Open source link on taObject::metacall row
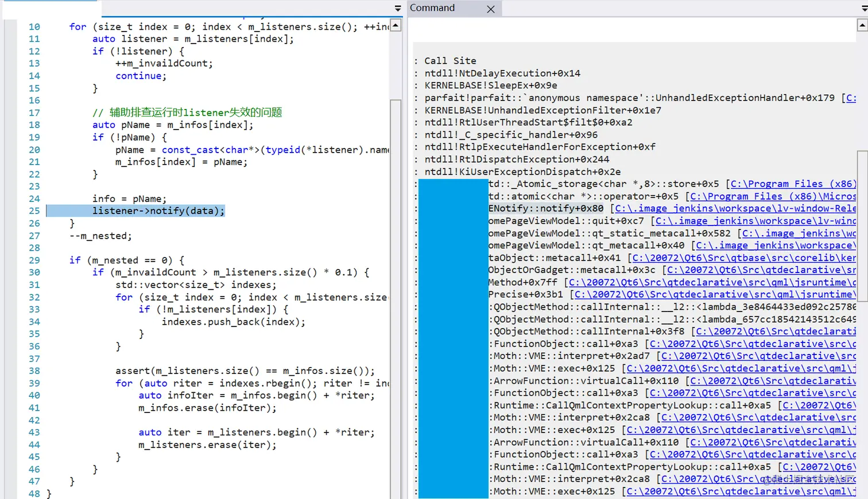 click(744, 258)
